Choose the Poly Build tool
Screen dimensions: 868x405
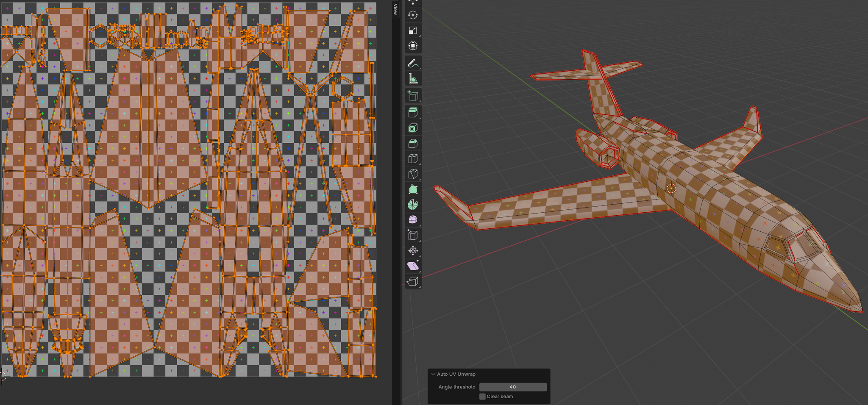pos(413,190)
